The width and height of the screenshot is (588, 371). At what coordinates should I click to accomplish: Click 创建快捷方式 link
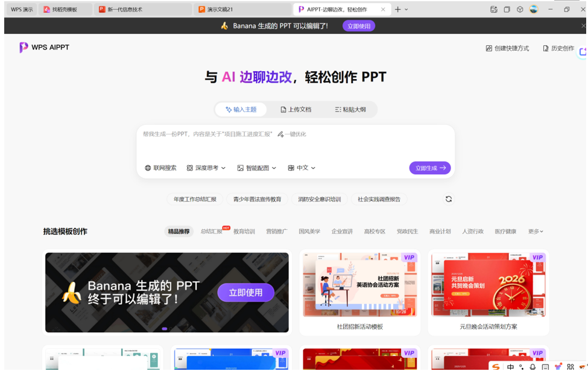click(x=507, y=48)
